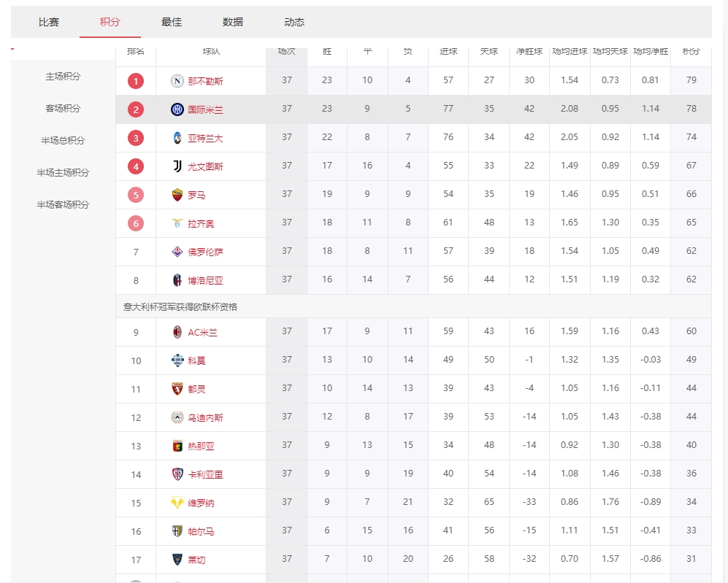Click the Napoli club crest icon
Viewport: 728px width, 583px height.
177,81
